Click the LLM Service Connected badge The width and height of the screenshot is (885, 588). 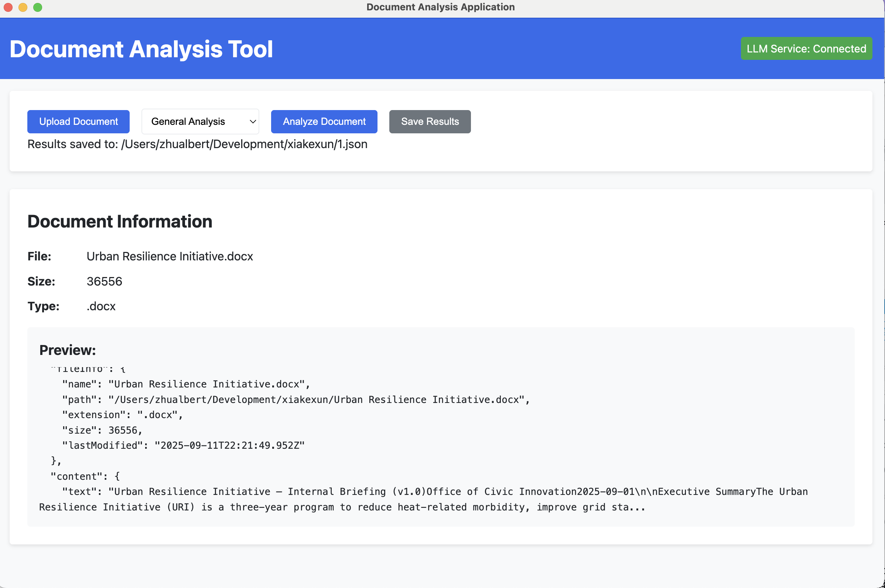[x=806, y=48]
